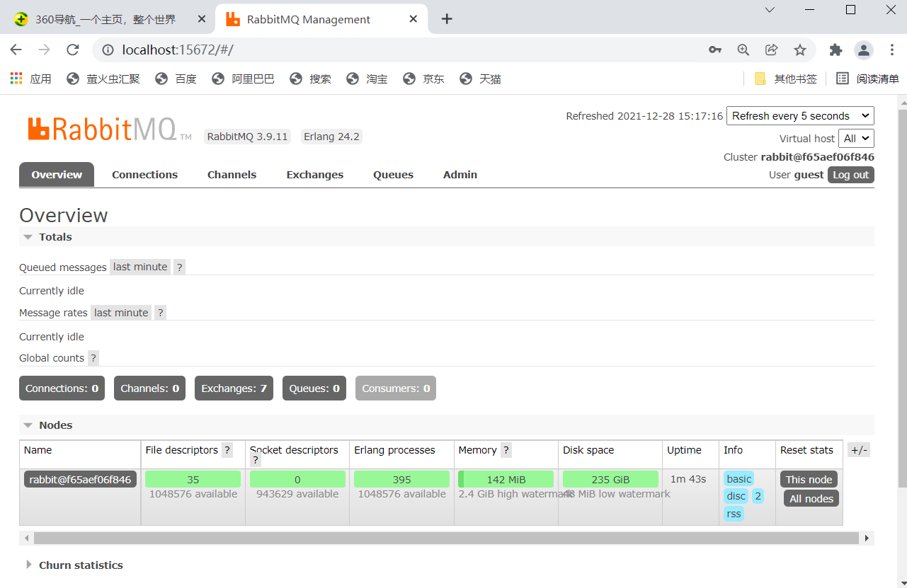This screenshot has height=588, width=907.
Task: Open the 应用 apps shortcut
Action: coord(30,79)
